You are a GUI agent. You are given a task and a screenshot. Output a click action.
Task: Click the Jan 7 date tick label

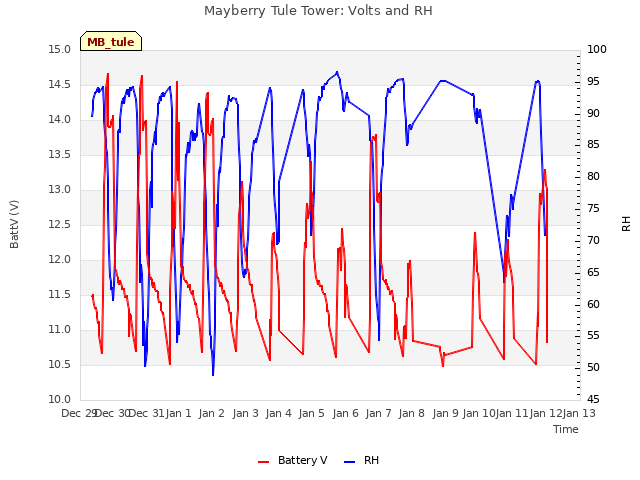click(x=379, y=413)
